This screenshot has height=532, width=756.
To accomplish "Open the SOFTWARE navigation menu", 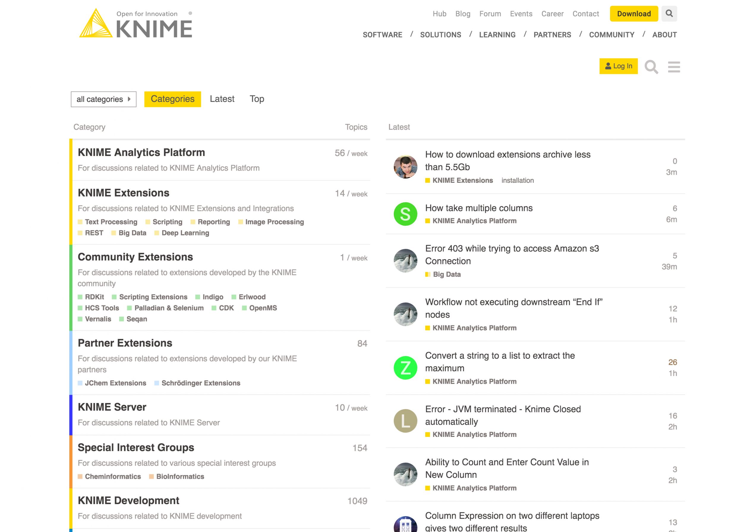I will 382,34.
